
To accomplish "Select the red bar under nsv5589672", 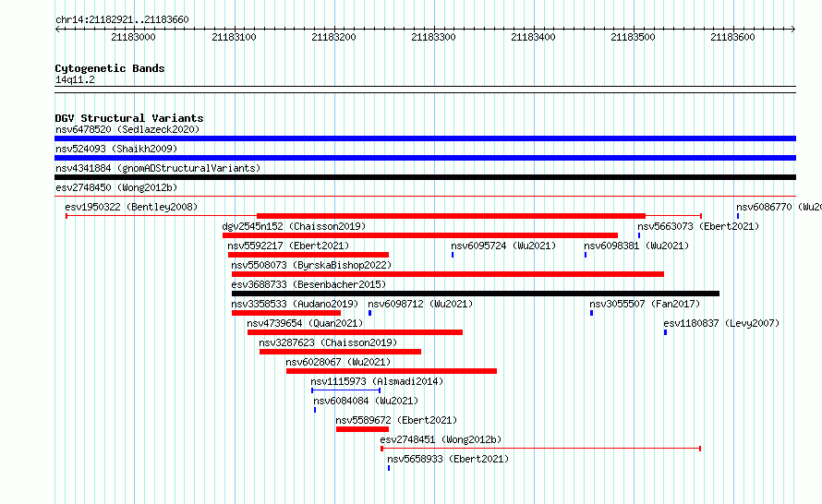I will (362, 429).
